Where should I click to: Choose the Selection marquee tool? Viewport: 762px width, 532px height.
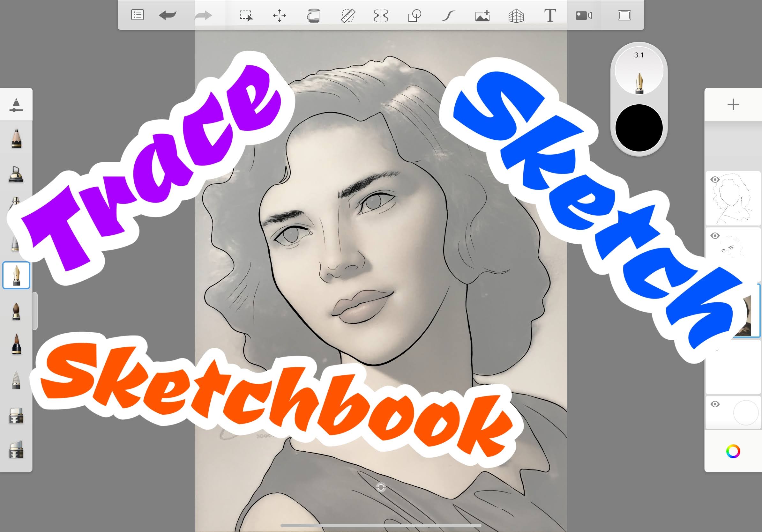pos(246,16)
